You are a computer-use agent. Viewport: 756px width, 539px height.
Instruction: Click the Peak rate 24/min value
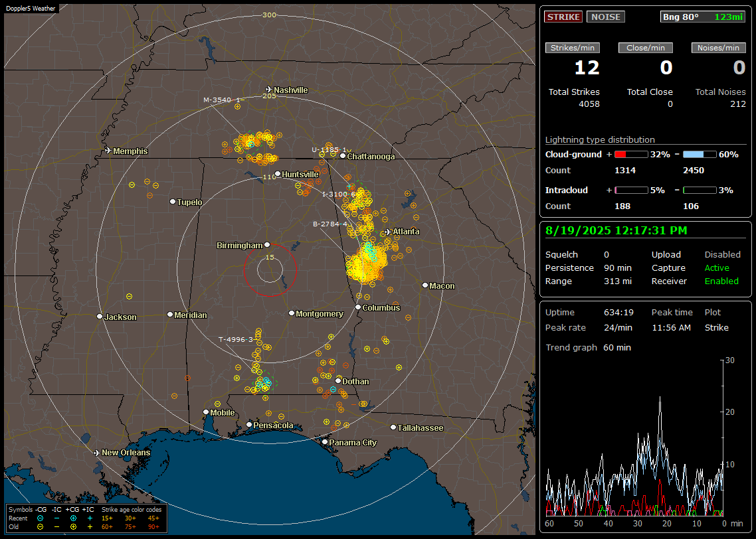pyautogui.click(x=618, y=327)
